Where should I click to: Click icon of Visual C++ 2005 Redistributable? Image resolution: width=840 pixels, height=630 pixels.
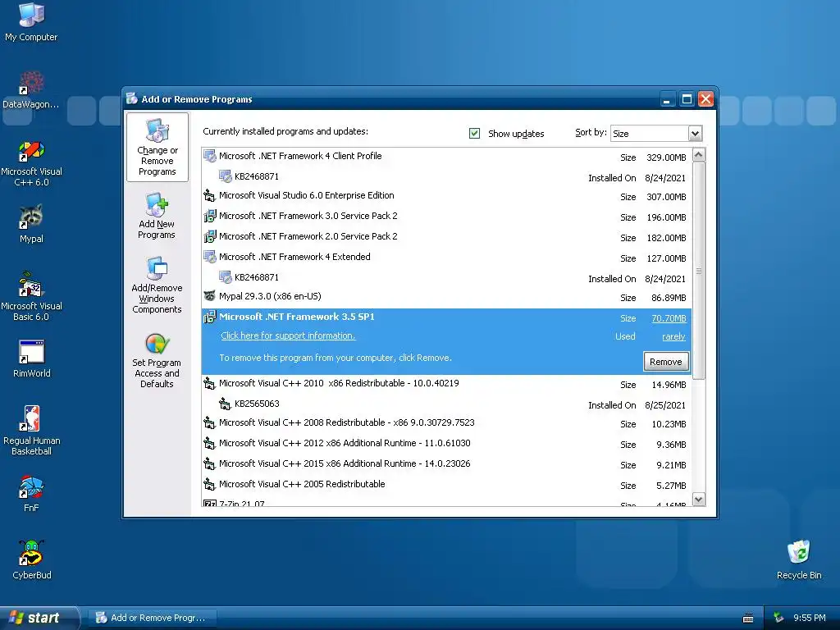209,484
